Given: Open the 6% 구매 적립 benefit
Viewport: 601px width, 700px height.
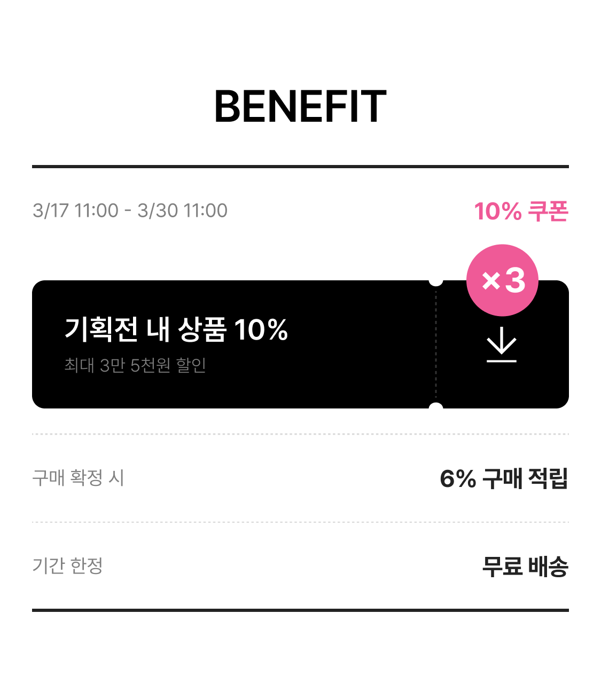Looking at the screenshot, I should coord(503,478).
